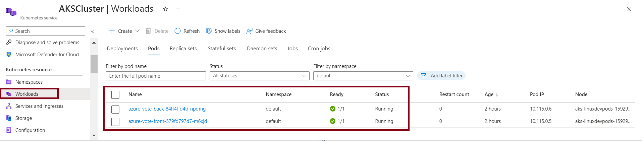This screenshot has height=141, width=644.
Task: Click the green check for azure-vote-back pod
Action: point(333,109)
